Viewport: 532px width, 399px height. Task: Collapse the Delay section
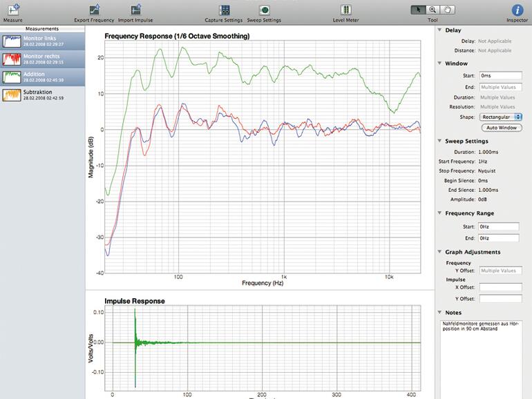pyautogui.click(x=440, y=30)
